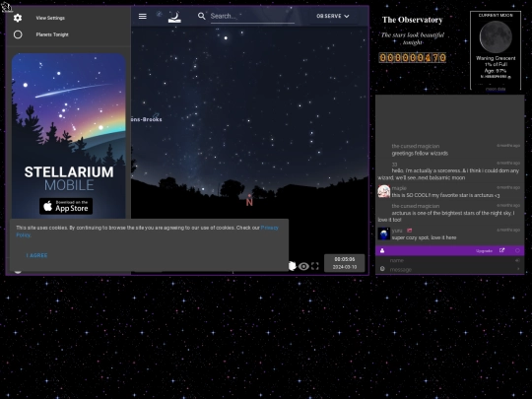Click the 'greetings fellow wizards' message
This screenshot has height=399, width=532.
coord(420,154)
